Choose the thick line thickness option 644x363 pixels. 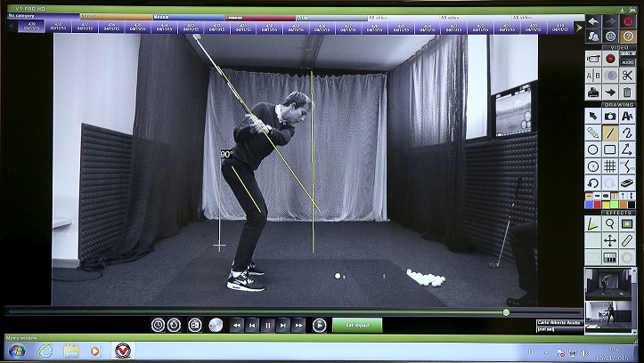point(606,196)
